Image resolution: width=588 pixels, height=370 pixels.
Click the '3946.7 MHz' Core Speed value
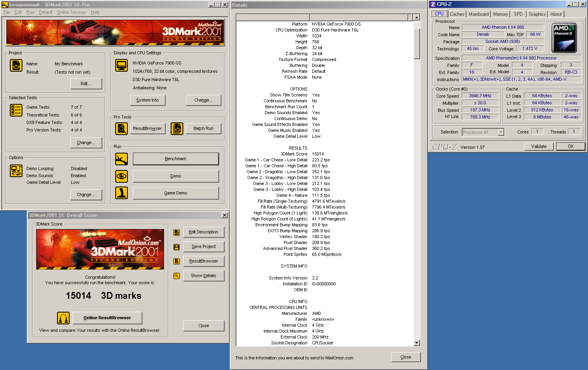point(480,96)
